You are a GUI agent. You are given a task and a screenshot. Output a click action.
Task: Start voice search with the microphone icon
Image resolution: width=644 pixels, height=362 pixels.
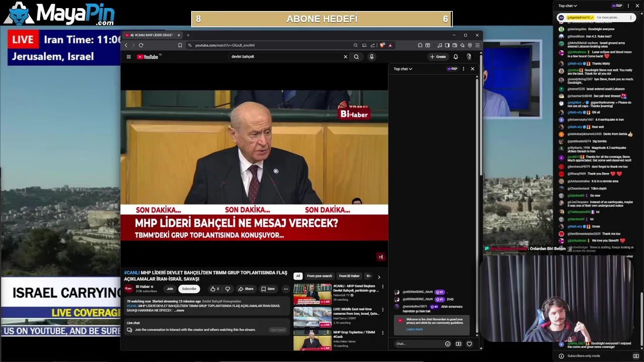(x=371, y=57)
